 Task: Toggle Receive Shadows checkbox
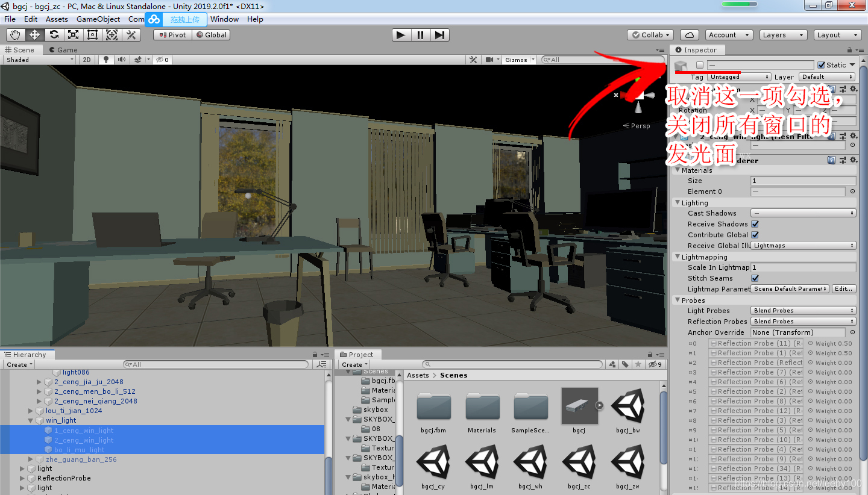(755, 224)
